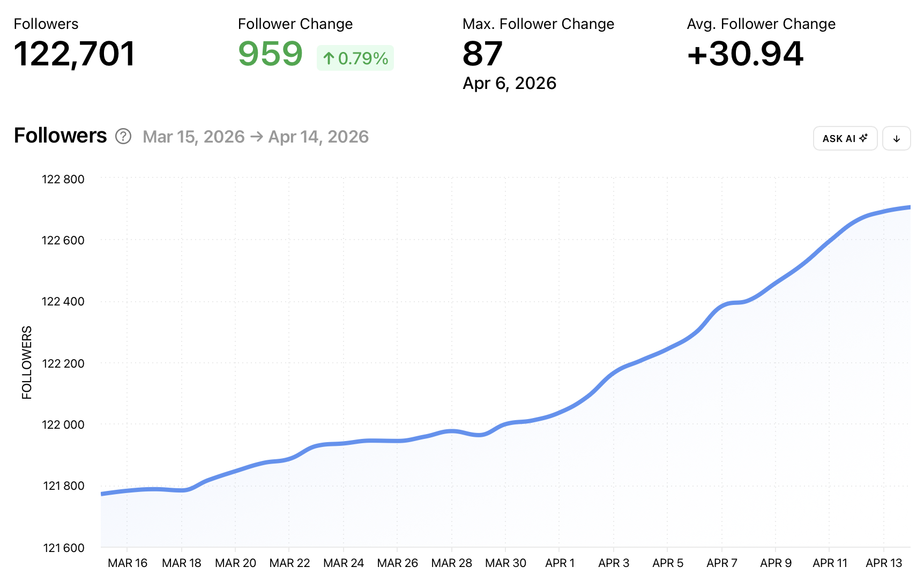Click the Max. Follower Change card
The width and height of the screenshot is (924, 582).
pos(538,53)
